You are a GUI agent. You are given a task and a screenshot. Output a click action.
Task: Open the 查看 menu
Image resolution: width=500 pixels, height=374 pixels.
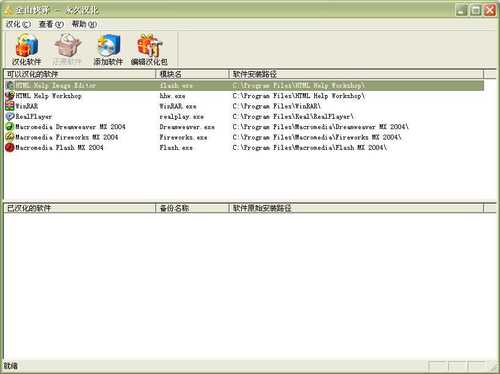point(51,24)
